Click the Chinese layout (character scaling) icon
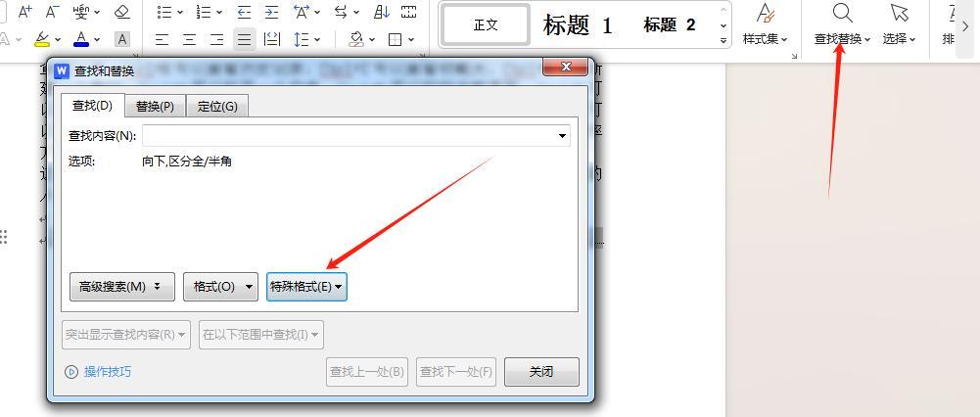Image resolution: width=980 pixels, height=417 pixels. [x=302, y=11]
